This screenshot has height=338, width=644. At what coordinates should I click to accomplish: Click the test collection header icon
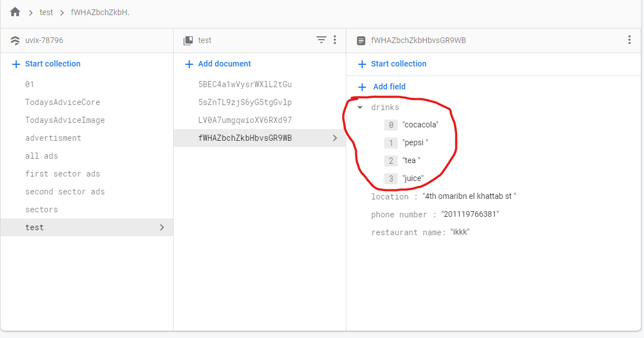188,40
